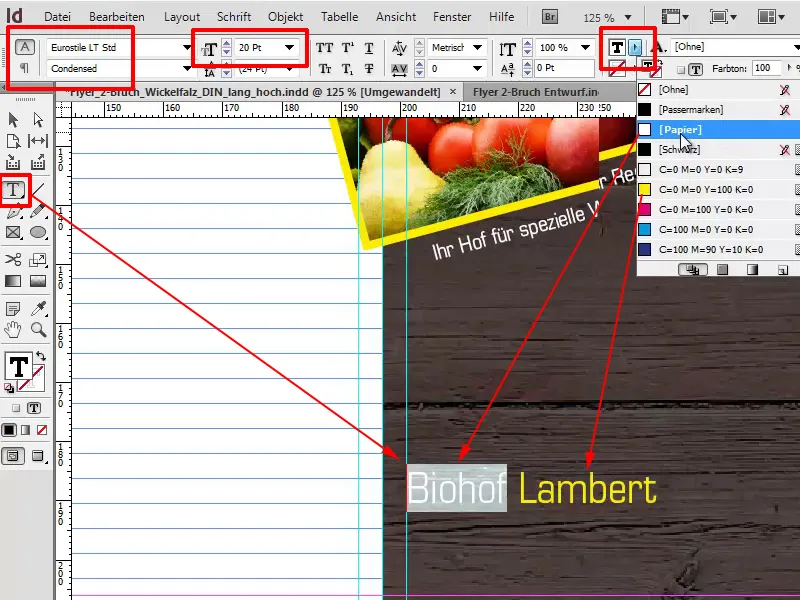This screenshot has width=800, height=600.
Task: Open the Objekt menu
Action: [x=285, y=17]
